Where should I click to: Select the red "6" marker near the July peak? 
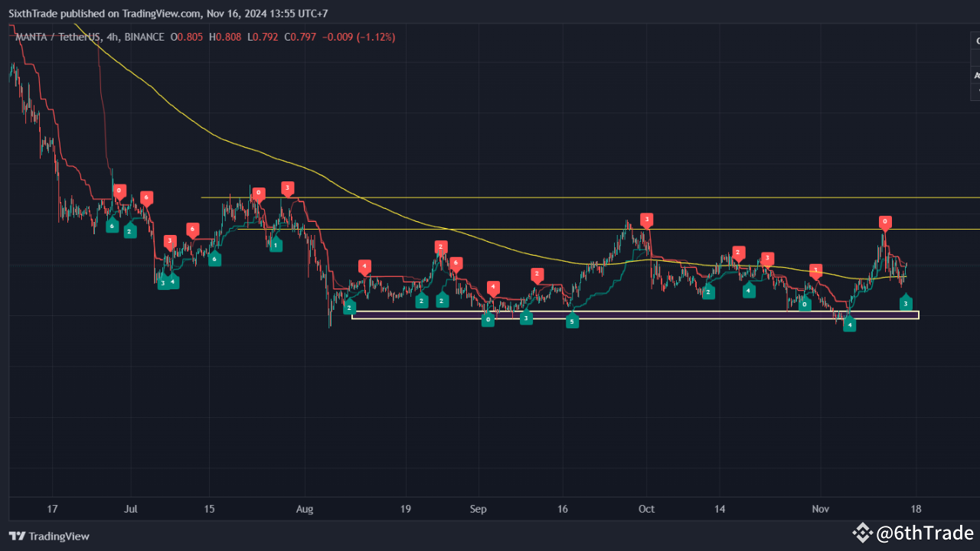pos(146,197)
